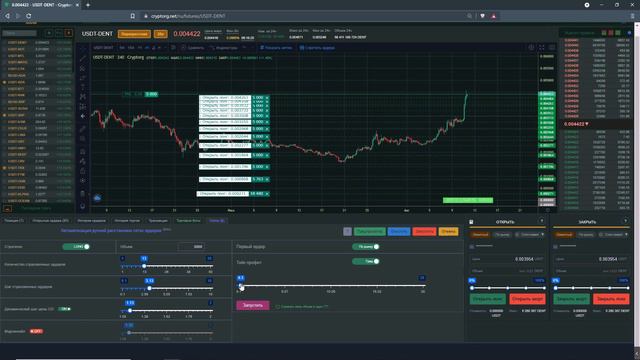
Task: Open Стоповый dropdown in ОТКРЫТЬ panel
Action: pos(530,235)
